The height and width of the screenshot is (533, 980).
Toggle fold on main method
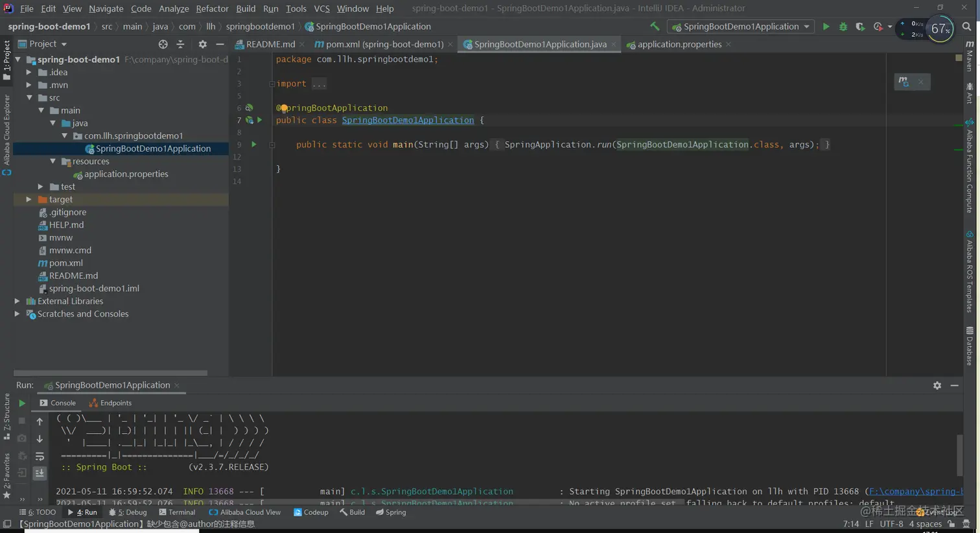tap(272, 145)
